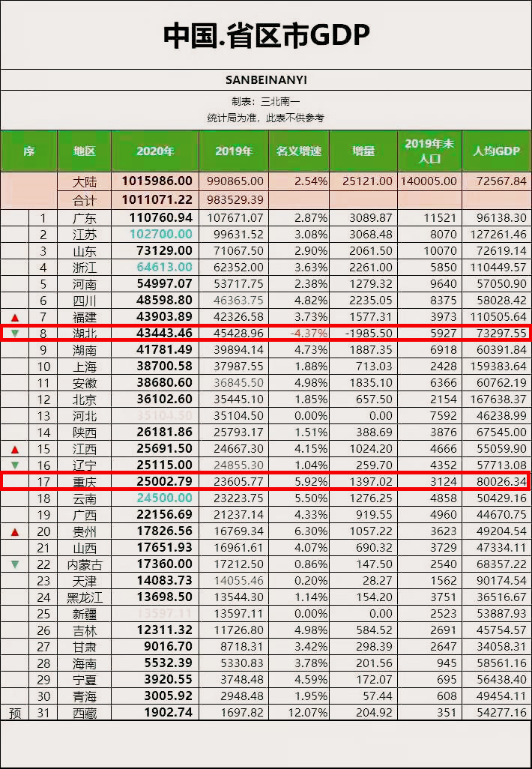Select 西藏's growth rate 12.07%

(307, 713)
